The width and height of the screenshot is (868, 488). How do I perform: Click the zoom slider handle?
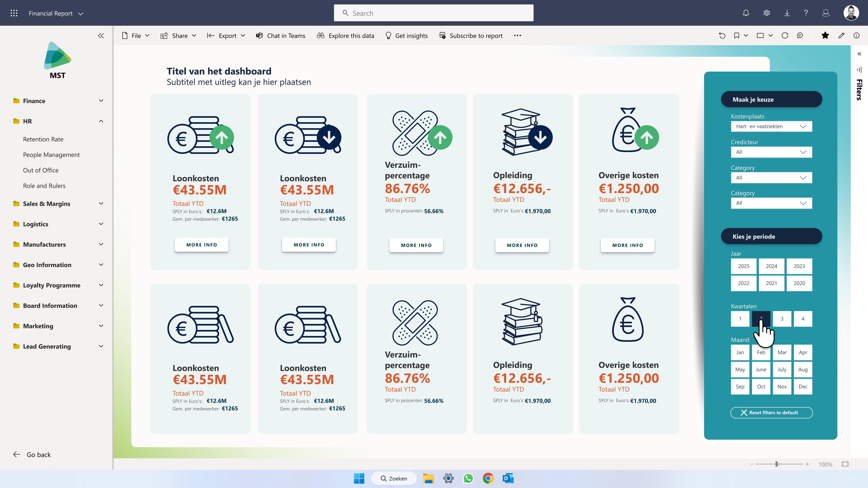point(777,464)
